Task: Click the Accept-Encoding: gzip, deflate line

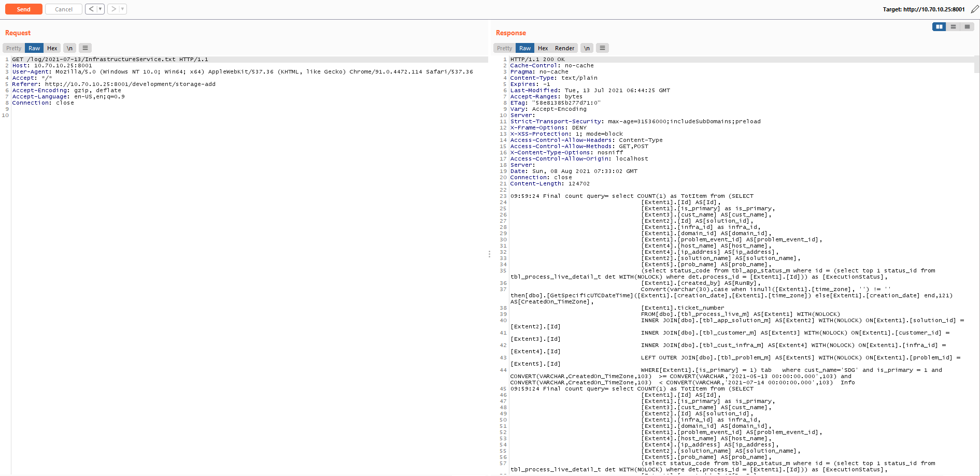Action: click(x=66, y=91)
